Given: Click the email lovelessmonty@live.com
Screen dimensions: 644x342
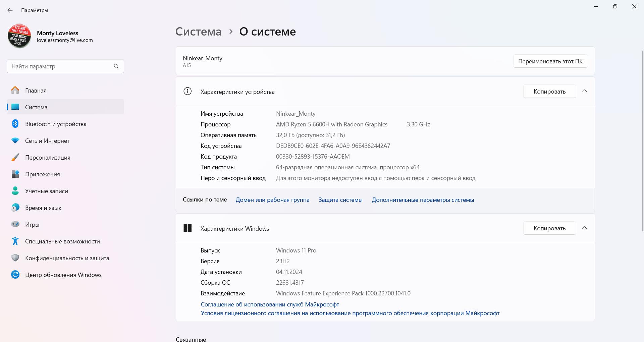Looking at the screenshot, I should coord(65,40).
